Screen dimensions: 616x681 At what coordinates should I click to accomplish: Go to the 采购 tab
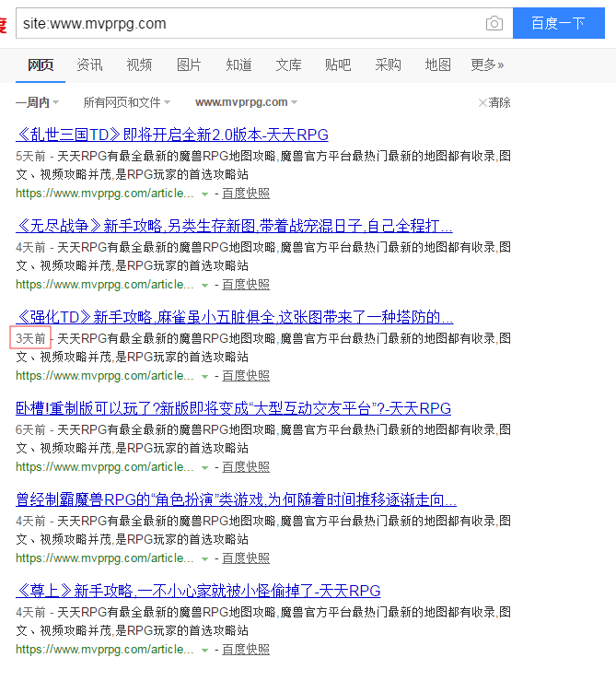[388, 65]
